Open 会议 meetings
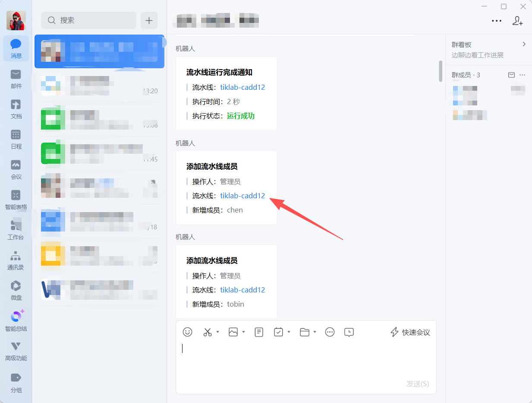 click(16, 170)
